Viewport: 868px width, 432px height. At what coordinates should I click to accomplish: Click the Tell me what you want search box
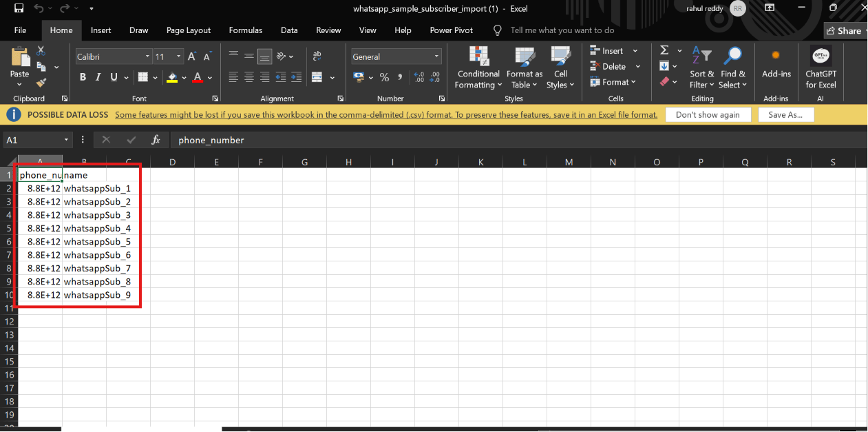pyautogui.click(x=562, y=30)
